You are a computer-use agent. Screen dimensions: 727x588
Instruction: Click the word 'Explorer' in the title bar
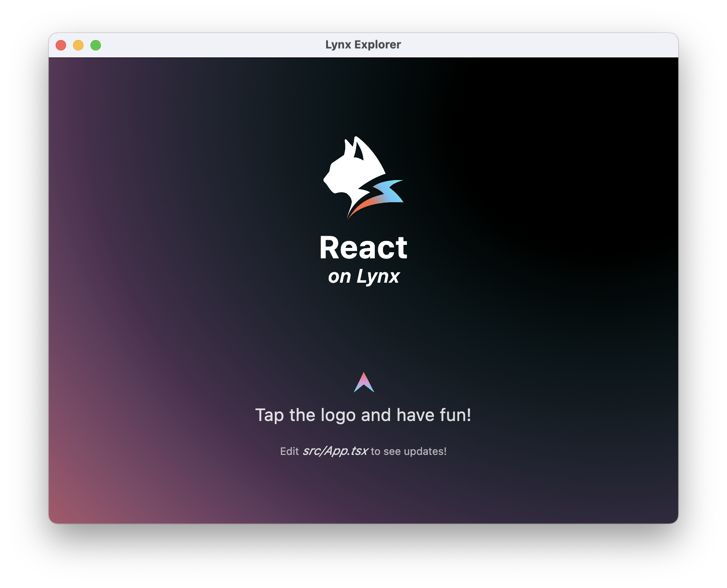click(x=377, y=45)
